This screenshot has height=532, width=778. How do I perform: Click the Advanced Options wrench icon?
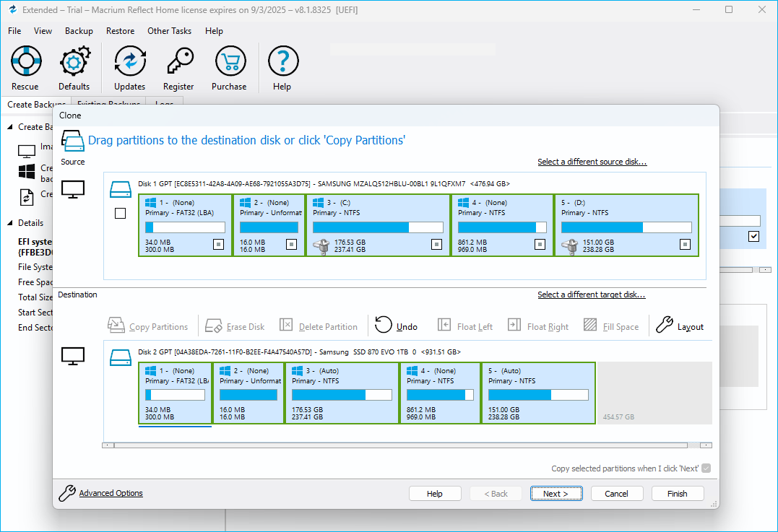point(67,493)
